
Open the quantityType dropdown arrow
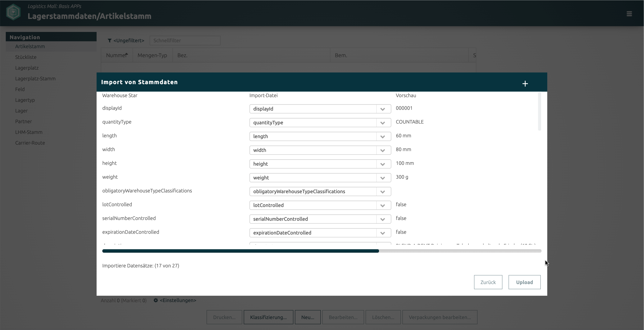click(382, 123)
